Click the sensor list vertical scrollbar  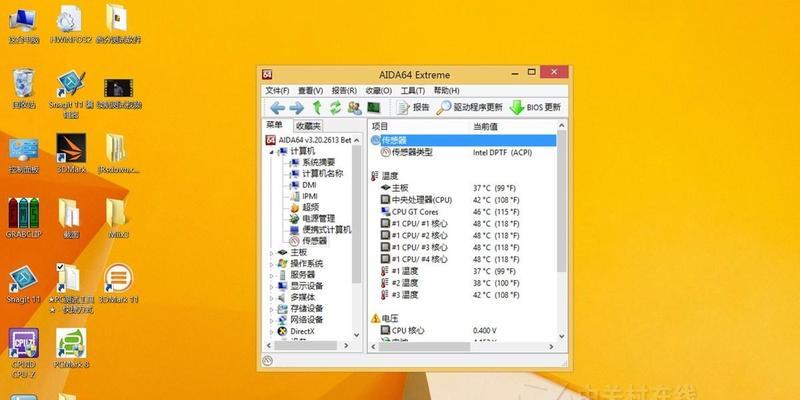(561, 202)
